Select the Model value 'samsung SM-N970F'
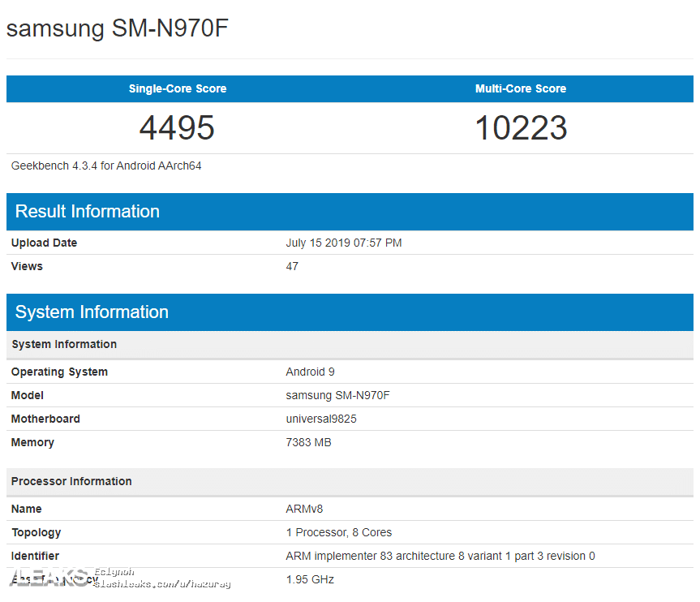The height and width of the screenshot is (602, 700). pyautogui.click(x=338, y=395)
